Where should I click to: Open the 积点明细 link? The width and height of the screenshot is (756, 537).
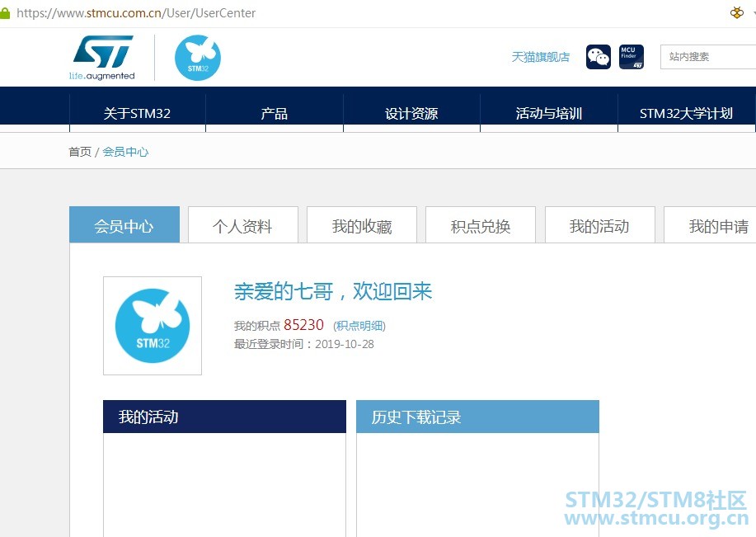click(359, 326)
